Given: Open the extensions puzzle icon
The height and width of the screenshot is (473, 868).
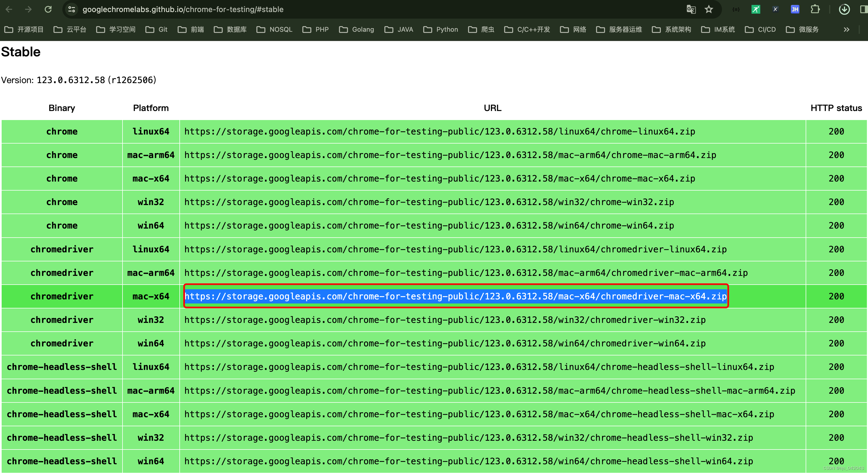Looking at the screenshot, I should 815,10.
